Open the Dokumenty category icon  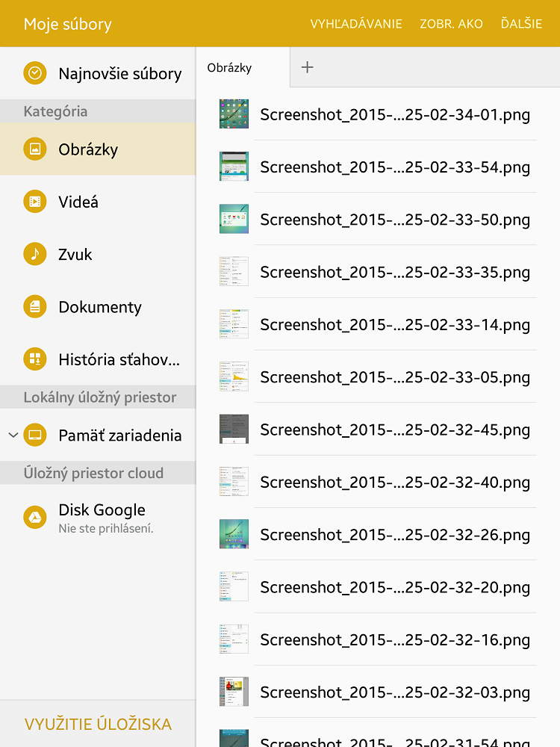tap(35, 307)
